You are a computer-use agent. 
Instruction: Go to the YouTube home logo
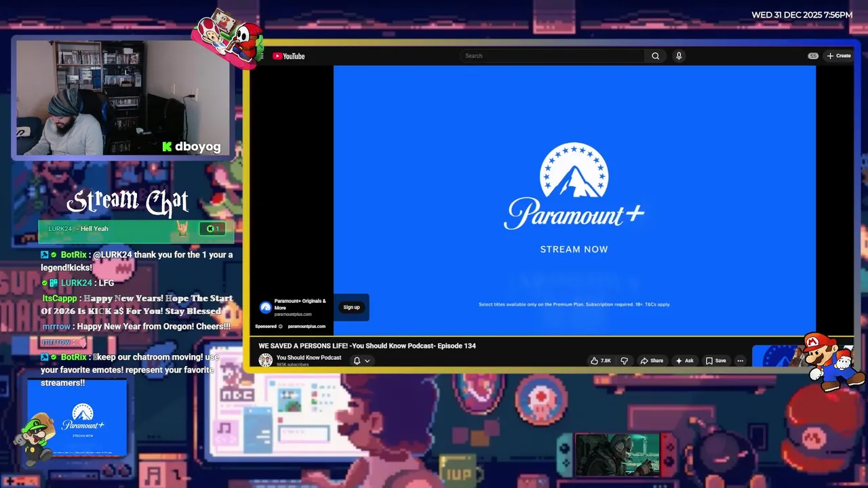[x=289, y=56]
